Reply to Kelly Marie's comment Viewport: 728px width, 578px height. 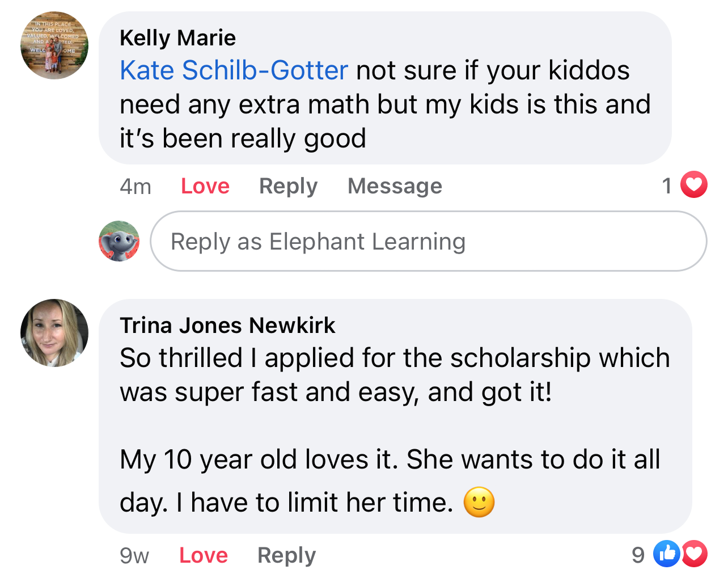288,186
